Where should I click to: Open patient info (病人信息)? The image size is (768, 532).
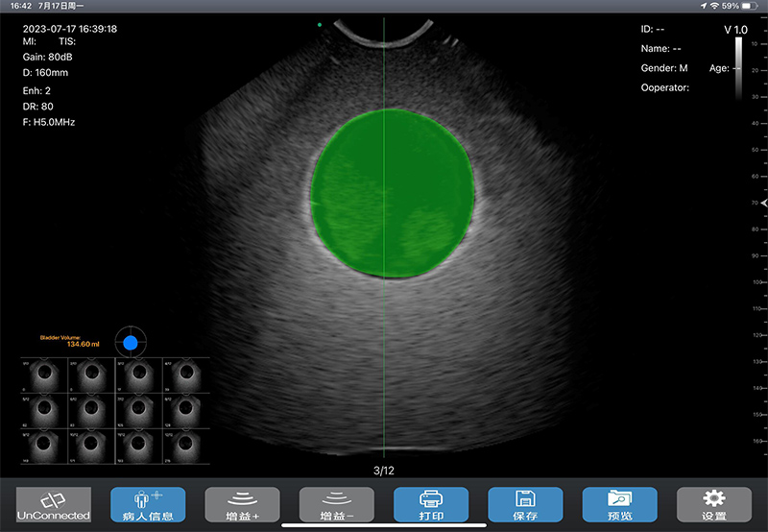(148, 504)
